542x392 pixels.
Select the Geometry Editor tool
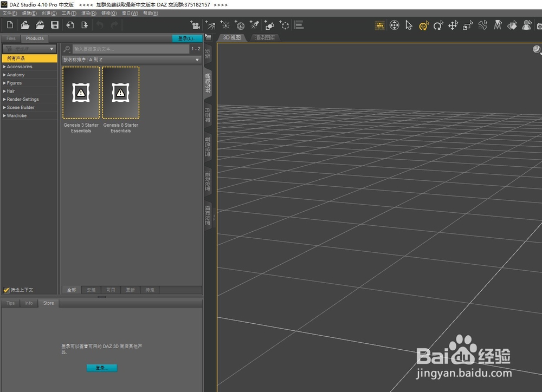(498, 25)
